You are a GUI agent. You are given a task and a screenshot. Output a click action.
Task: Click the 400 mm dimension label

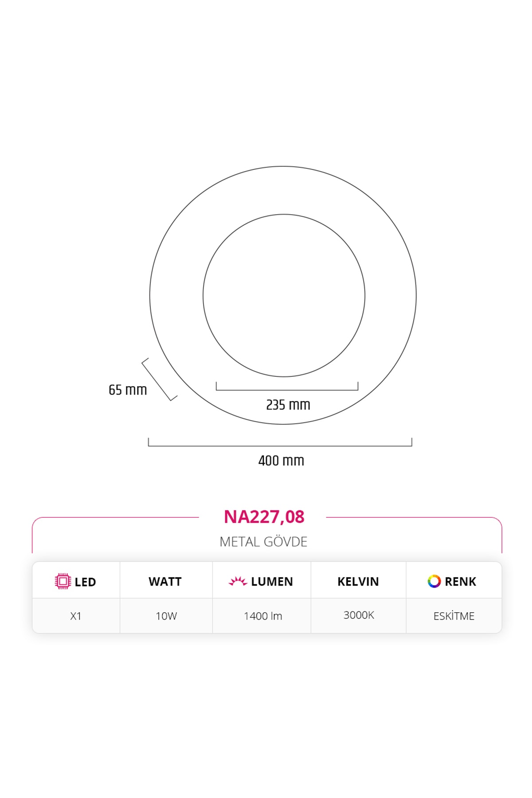tap(281, 461)
